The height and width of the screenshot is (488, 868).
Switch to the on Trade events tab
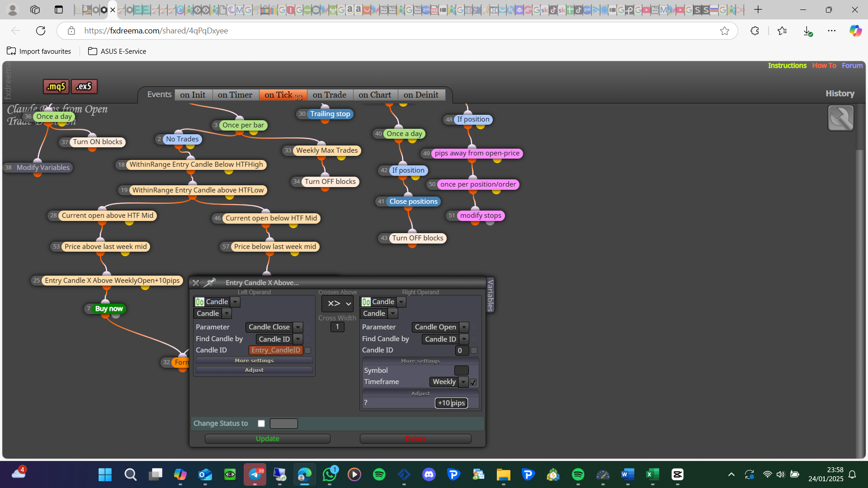(330, 95)
